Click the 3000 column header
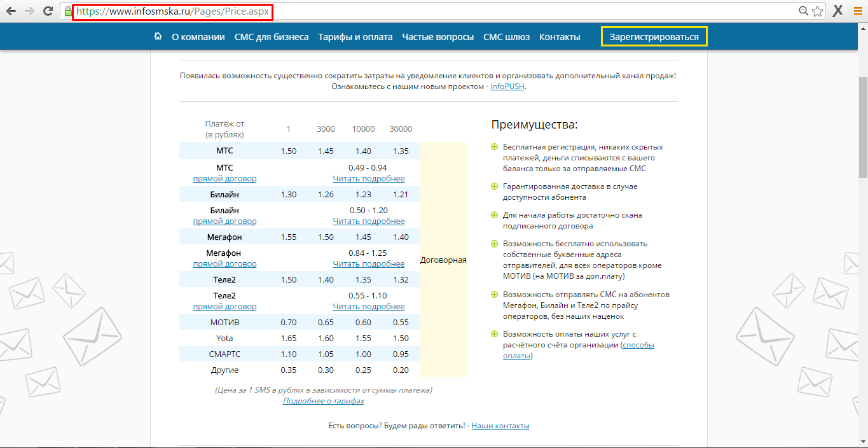This screenshot has height=448, width=868. pos(326,129)
